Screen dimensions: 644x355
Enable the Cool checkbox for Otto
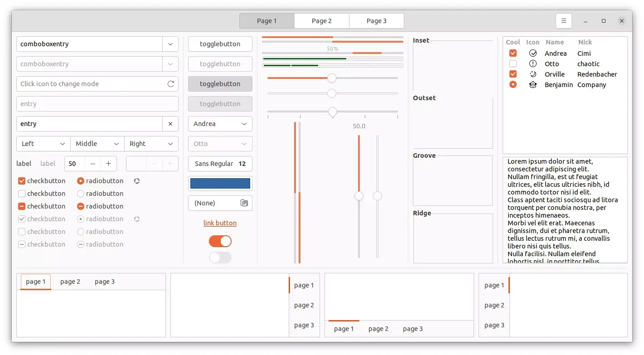click(x=513, y=63)
